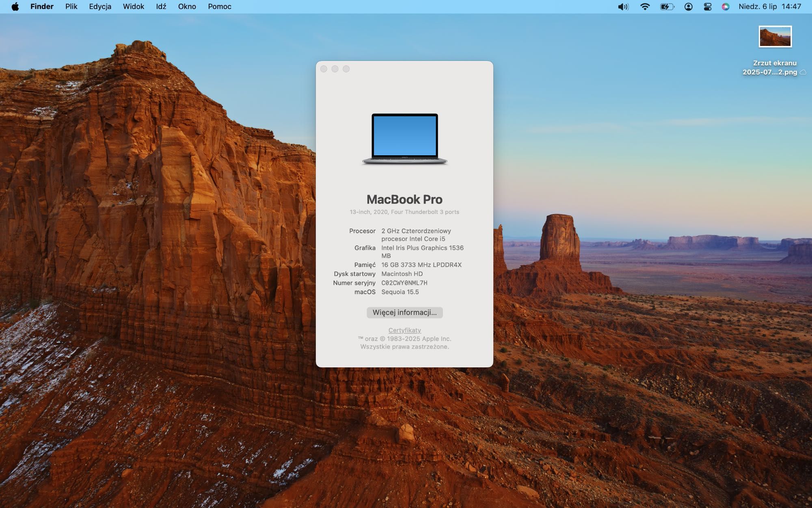
Task: Click the Grafika label
Action: coord(365,248)
